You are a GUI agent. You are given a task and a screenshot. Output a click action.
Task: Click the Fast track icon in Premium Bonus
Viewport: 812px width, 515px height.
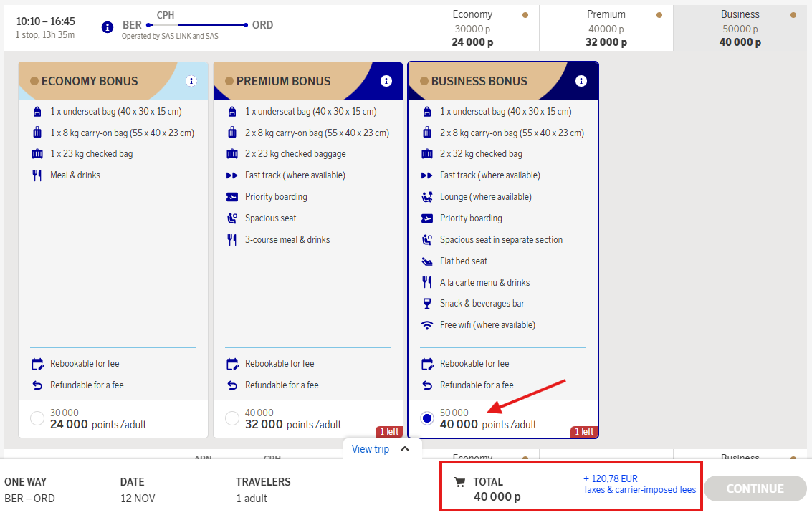pos(232,175)
